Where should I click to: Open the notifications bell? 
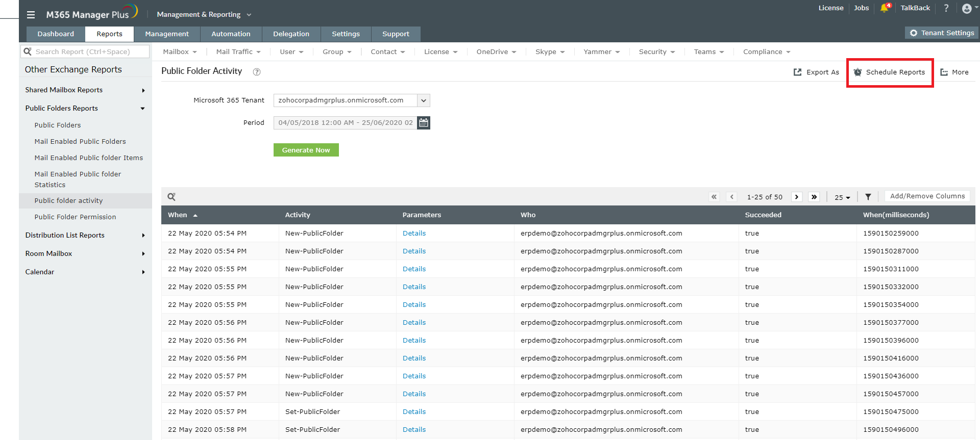point(885,8)
